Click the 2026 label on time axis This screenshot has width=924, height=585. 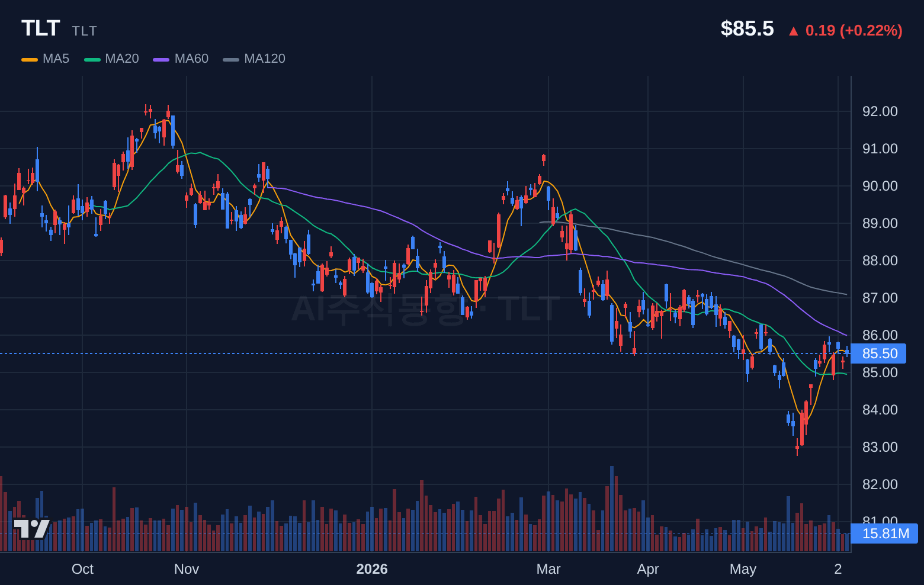372,569
